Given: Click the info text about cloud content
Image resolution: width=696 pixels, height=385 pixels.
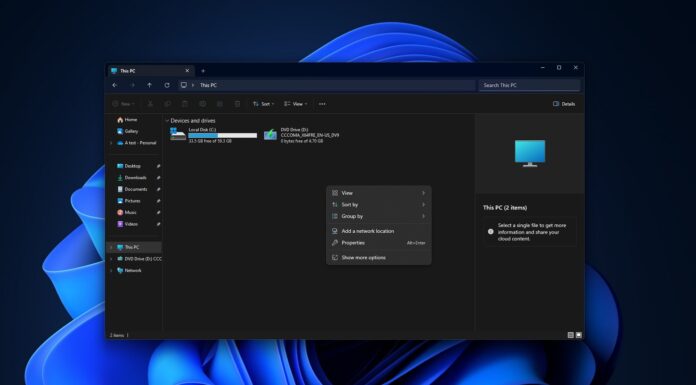Looking at the screenshot, I should click(532, 232).
